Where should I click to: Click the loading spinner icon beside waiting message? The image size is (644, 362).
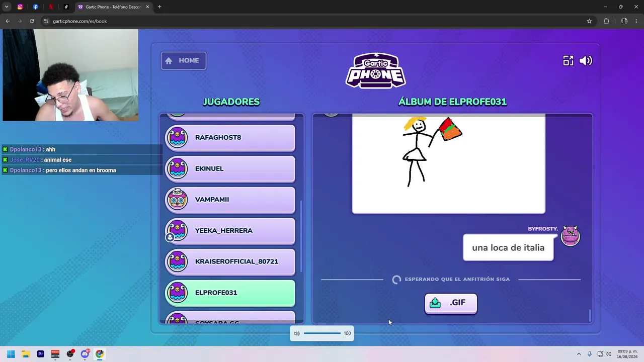pos(396,280)
